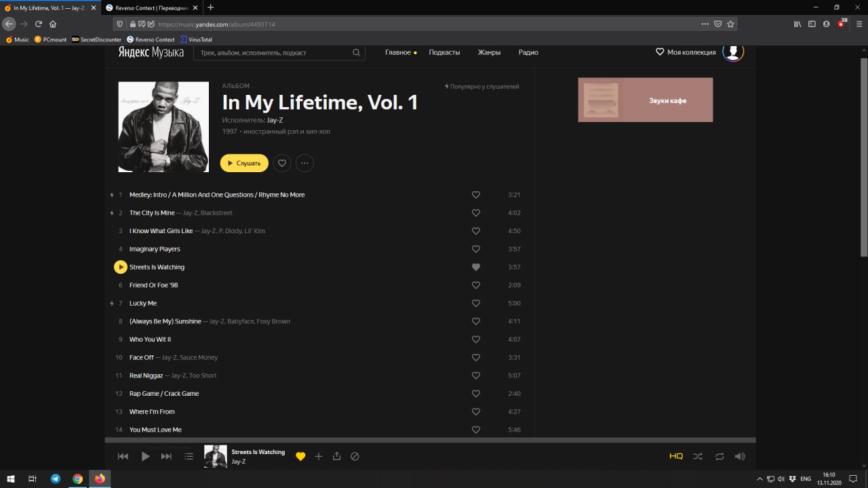Like track Rap Game / Crack Game
This screenshot has width=868, height=488.
[x=476, y=393]
